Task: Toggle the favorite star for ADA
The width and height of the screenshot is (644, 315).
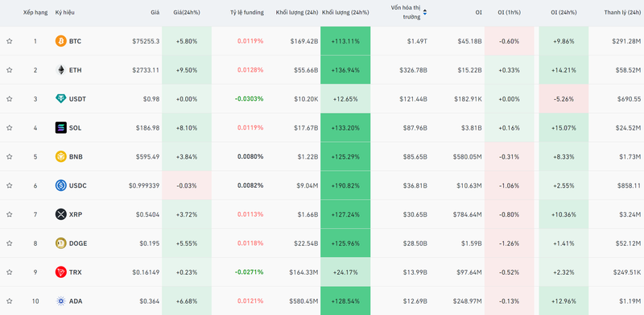Action: pyautogui.click(x=10, y=301)
